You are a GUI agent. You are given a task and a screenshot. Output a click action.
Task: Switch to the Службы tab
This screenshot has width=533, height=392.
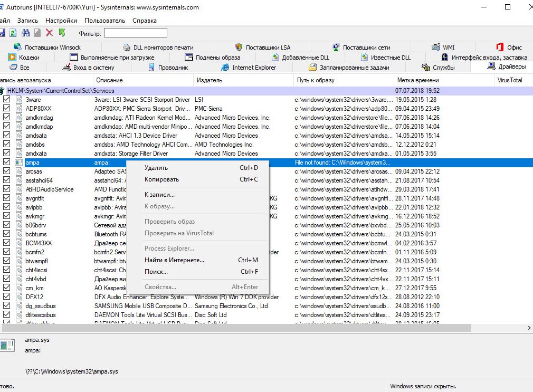coord(438,68)
